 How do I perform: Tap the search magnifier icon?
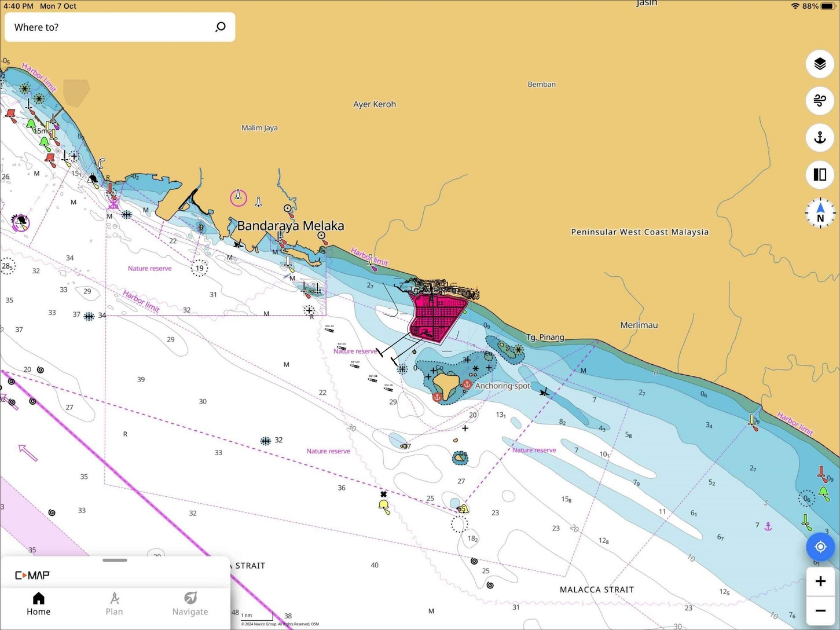point(221,27)
